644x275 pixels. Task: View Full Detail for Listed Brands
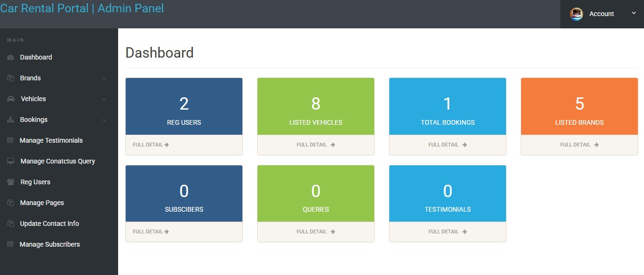coord(579,145)
